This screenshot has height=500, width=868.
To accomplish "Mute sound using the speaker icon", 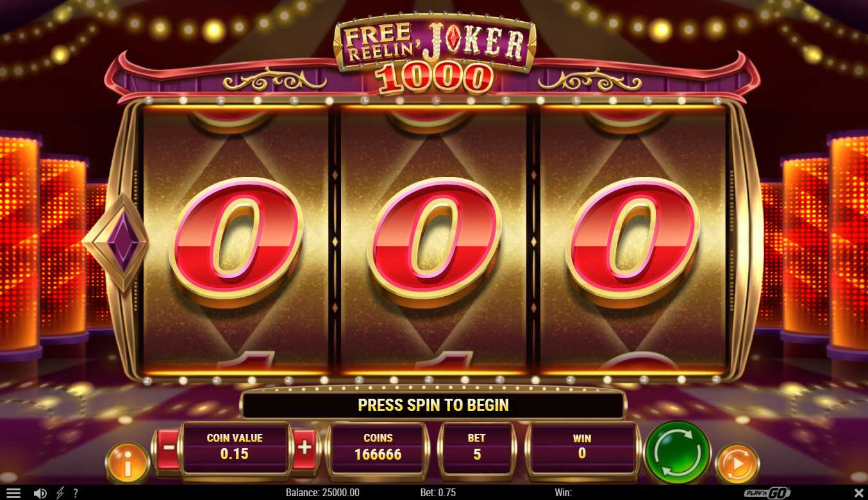I will click(40, 493).
